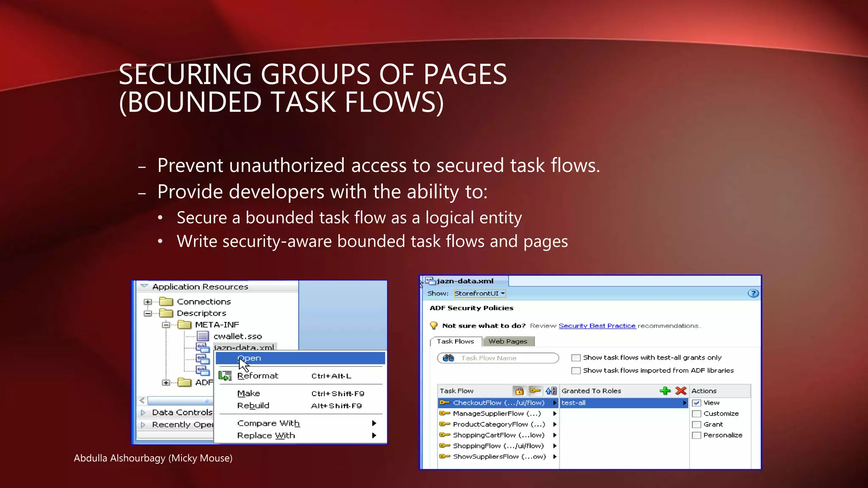Click the arrow next to test-all role
This screenshot has width=868, height=488.
click(684, 403)
